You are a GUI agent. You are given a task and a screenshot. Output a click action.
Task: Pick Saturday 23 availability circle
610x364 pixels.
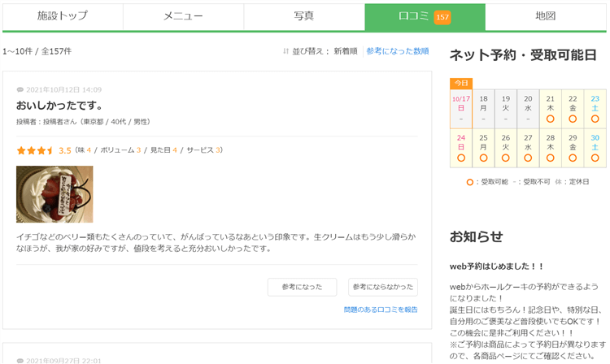coord(595,119)
